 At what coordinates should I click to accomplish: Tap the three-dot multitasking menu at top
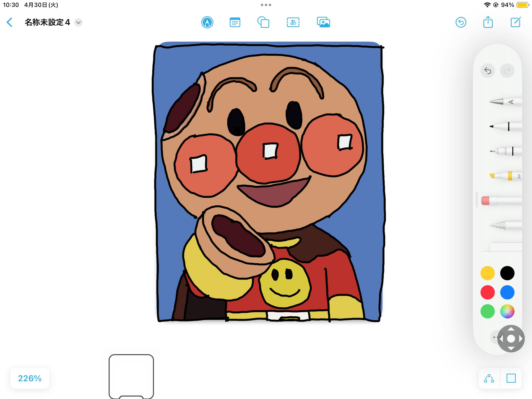tap(266, 5)
